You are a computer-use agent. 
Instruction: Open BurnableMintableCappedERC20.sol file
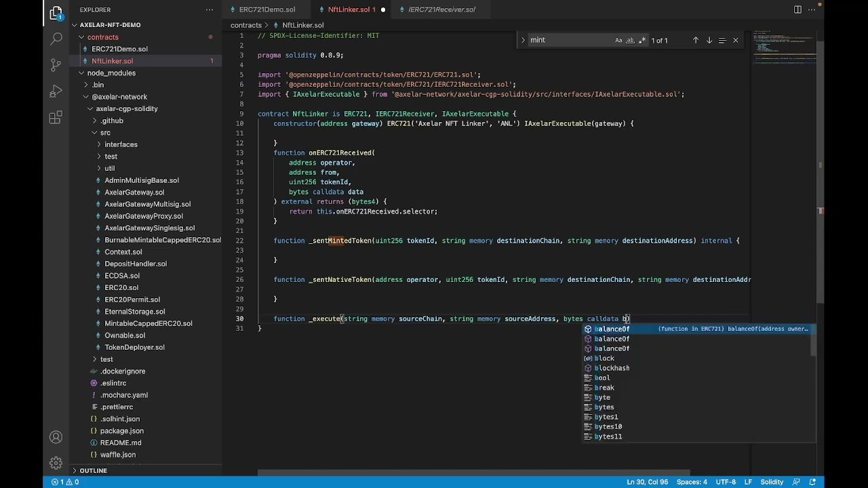point(163,240)
